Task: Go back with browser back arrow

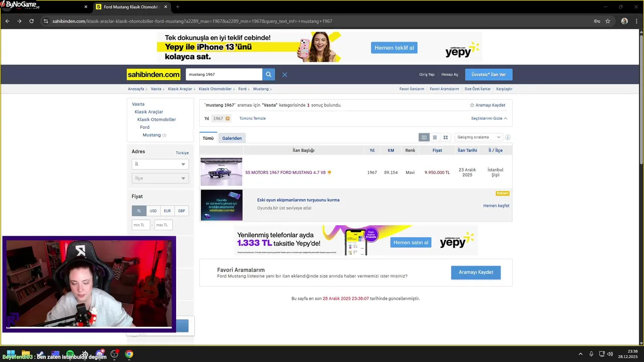Action: pos(7,21)
